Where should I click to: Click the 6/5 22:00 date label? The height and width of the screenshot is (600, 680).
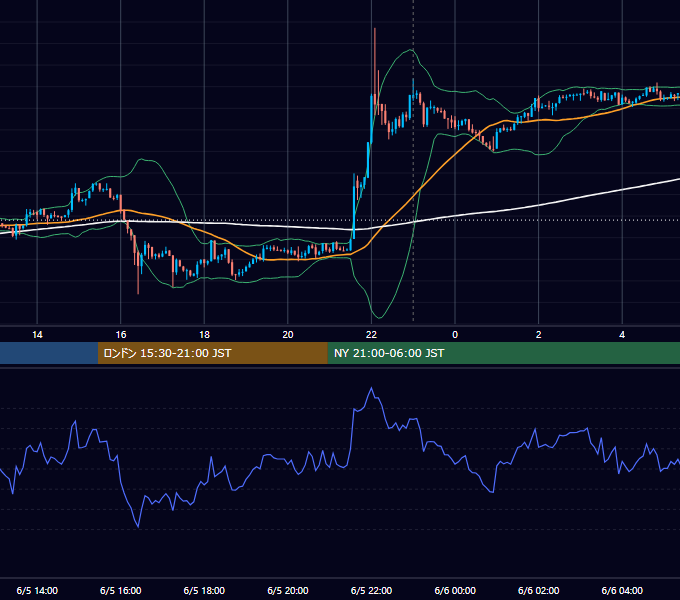coord(371,590)
